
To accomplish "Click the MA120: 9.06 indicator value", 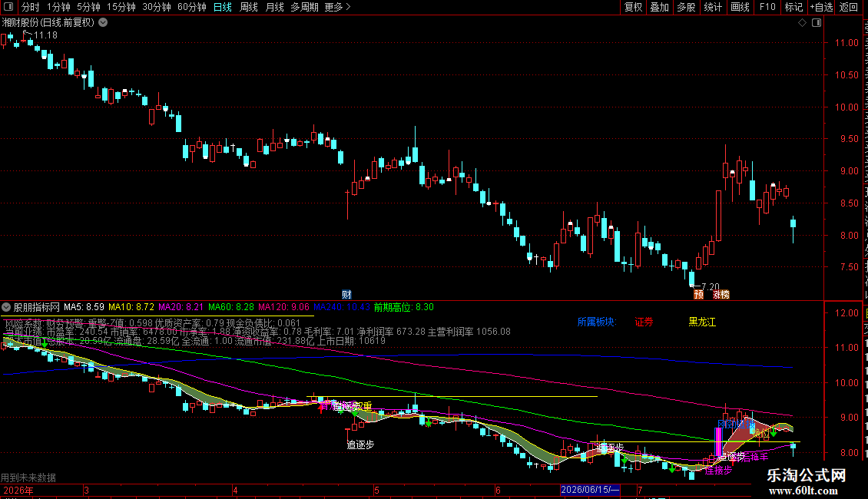I will pyautogui.click(x=284, y=307).
